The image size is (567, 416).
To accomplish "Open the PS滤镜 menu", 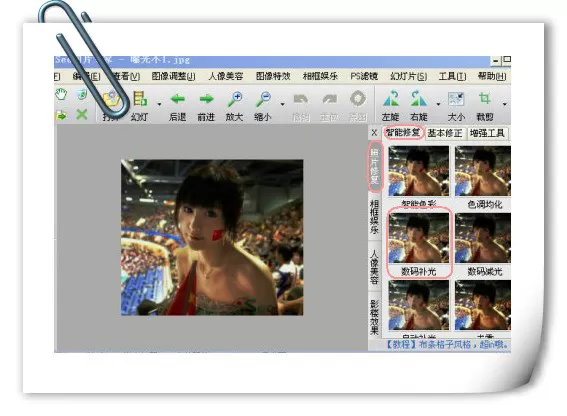I will tap(364, 76).
